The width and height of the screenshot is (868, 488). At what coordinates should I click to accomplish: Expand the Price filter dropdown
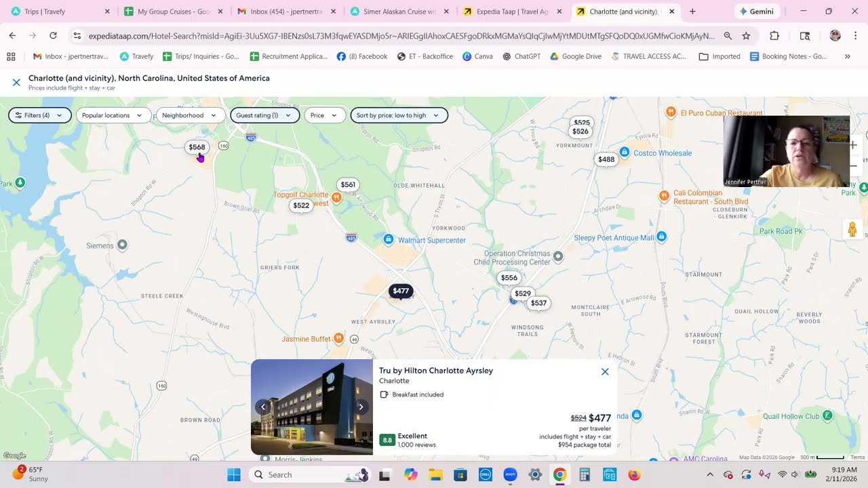325,115
